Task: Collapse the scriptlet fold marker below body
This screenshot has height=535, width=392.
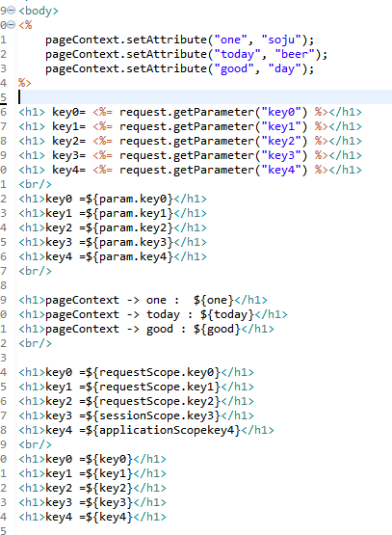Action: tap(12, 25)
